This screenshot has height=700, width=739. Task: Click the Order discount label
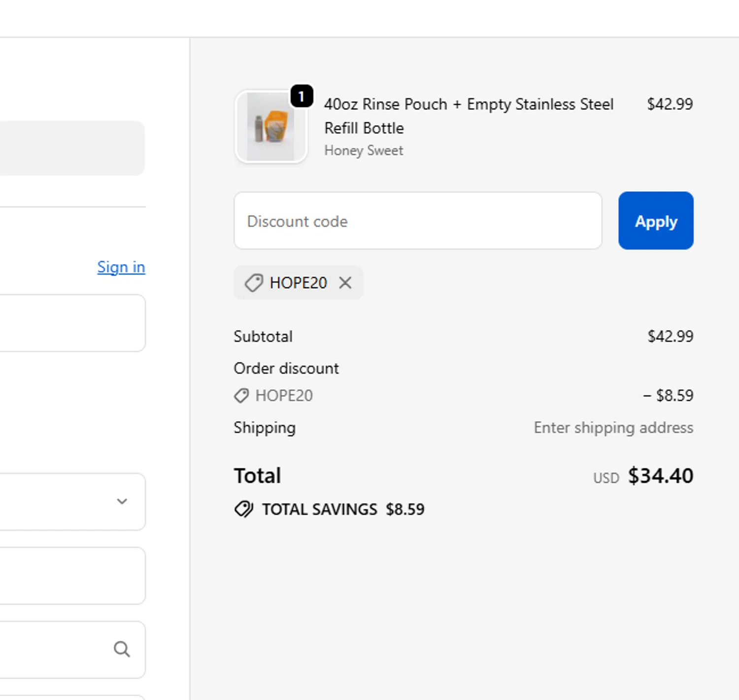[286, 368]
